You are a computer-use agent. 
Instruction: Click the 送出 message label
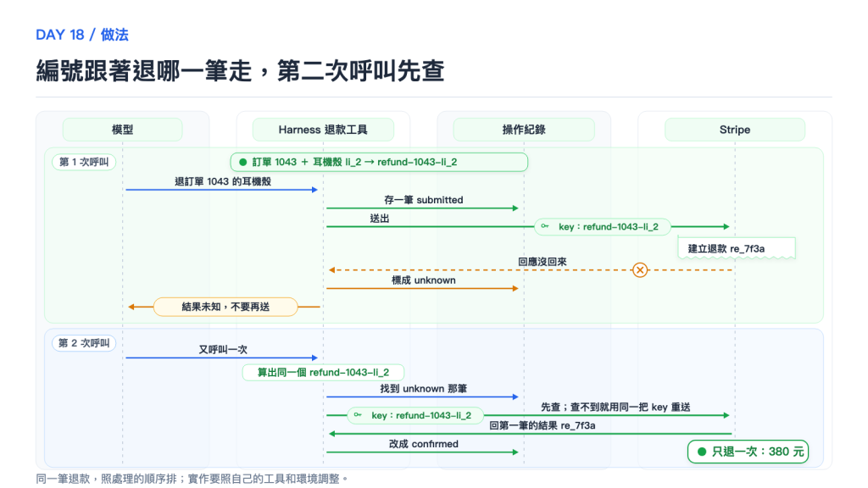tap(379, 219)
